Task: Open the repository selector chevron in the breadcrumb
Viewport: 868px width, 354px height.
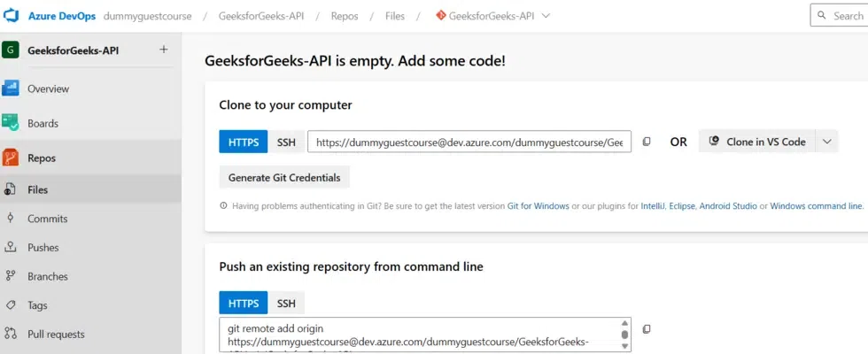Action: click(x=546, y=16)
